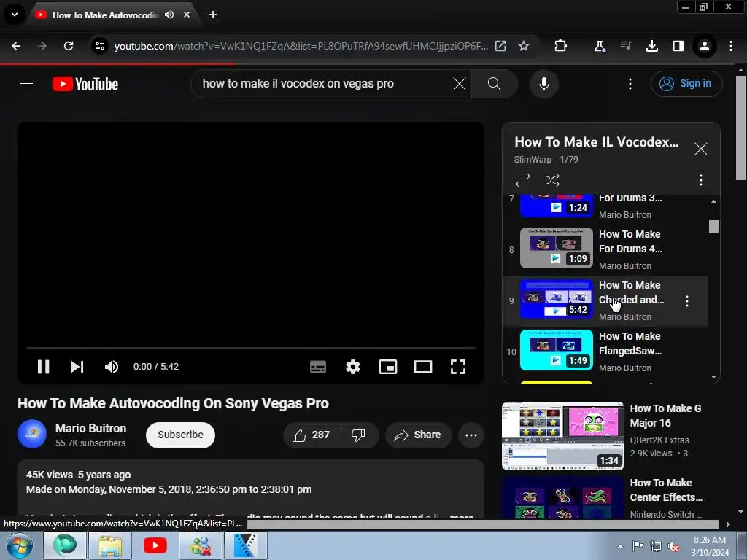Enter full screen mode
The image size is (747, 560).
tap(458, 367)
